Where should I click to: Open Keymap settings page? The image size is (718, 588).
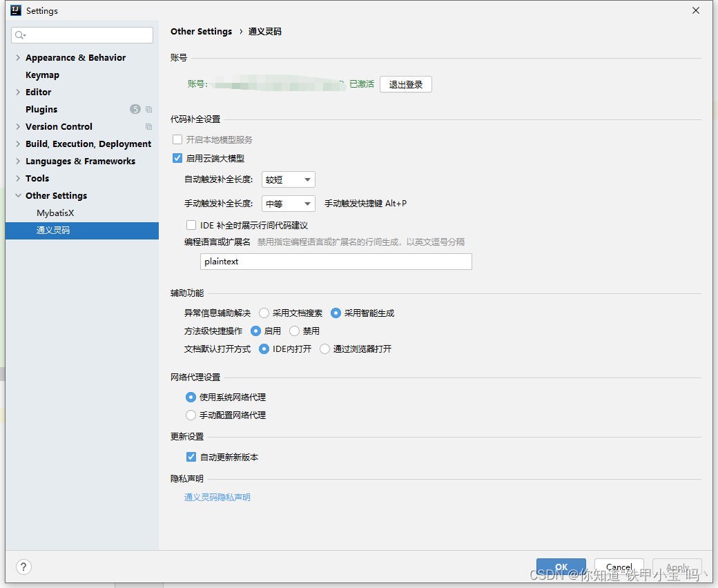pyautogui.click(x=42, y=75)
